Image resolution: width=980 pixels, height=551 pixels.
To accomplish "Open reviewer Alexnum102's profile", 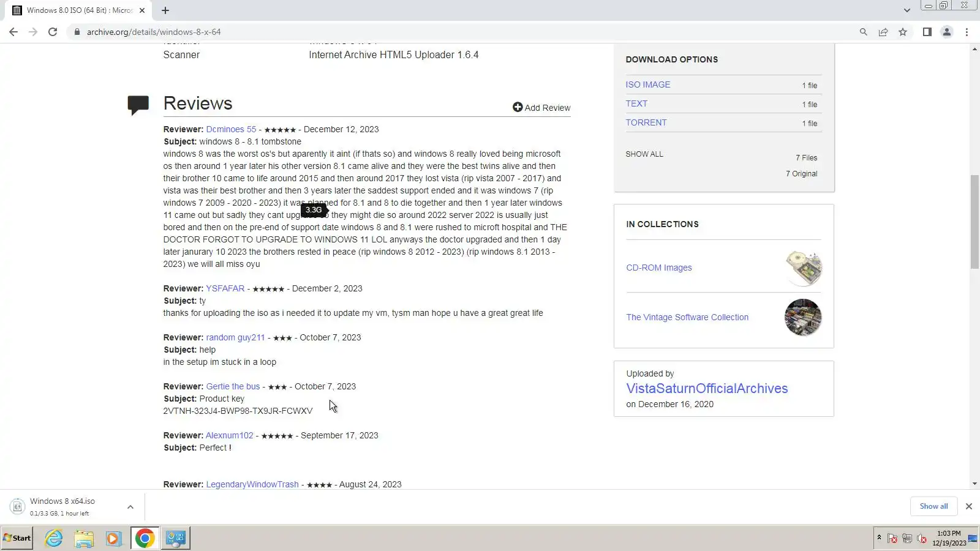I will pyautogui.click(x=229, y=435).
